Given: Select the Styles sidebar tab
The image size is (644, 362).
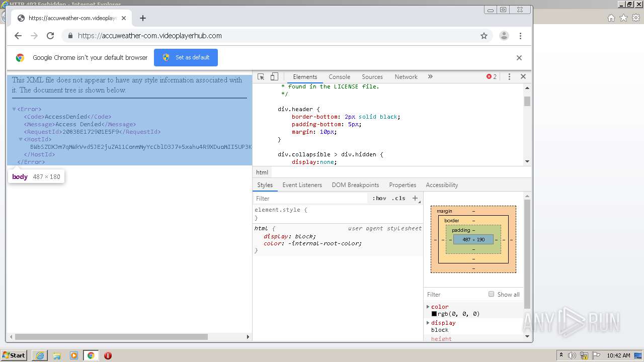Looking at the screenshot, I should click(265, 185).
